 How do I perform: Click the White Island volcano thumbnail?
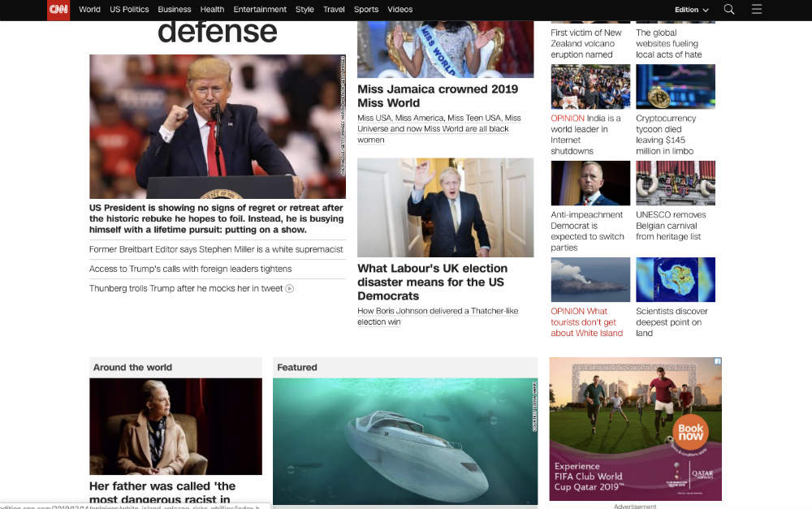tap(590, 279)
